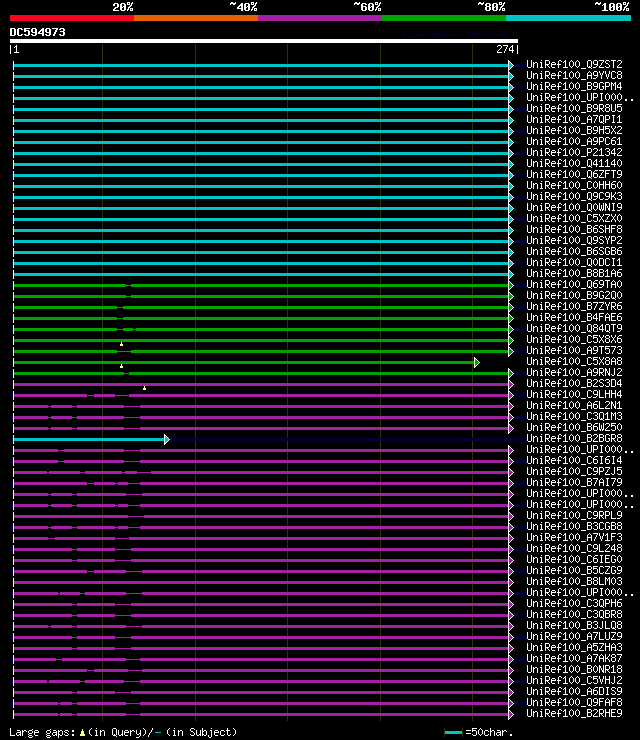
Task: Select the DC594973 query name
Action: [x=38, y=32]
